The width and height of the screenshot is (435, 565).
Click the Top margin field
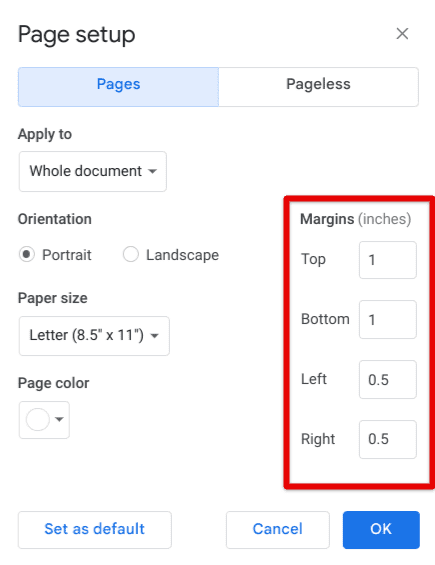pos(388,260)
